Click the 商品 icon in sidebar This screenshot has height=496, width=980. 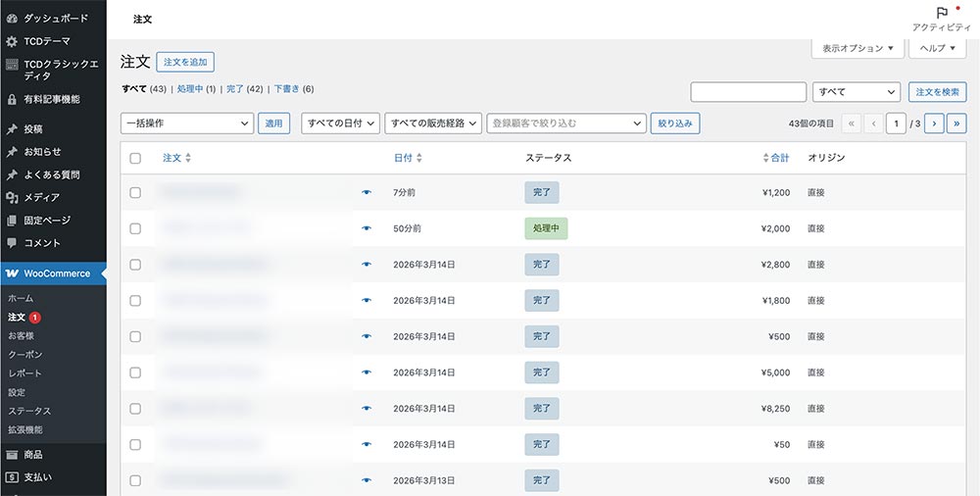pyautogui.click(x=12, y=455)
